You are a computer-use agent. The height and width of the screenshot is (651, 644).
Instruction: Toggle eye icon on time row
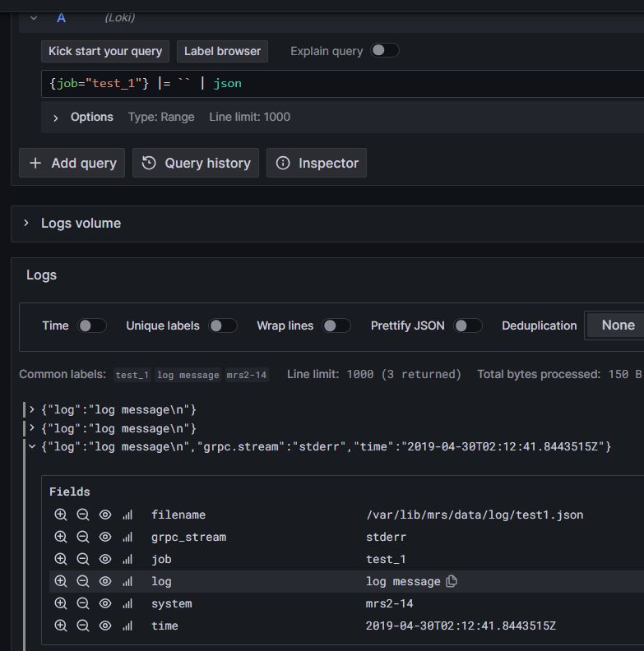point(105,626)
